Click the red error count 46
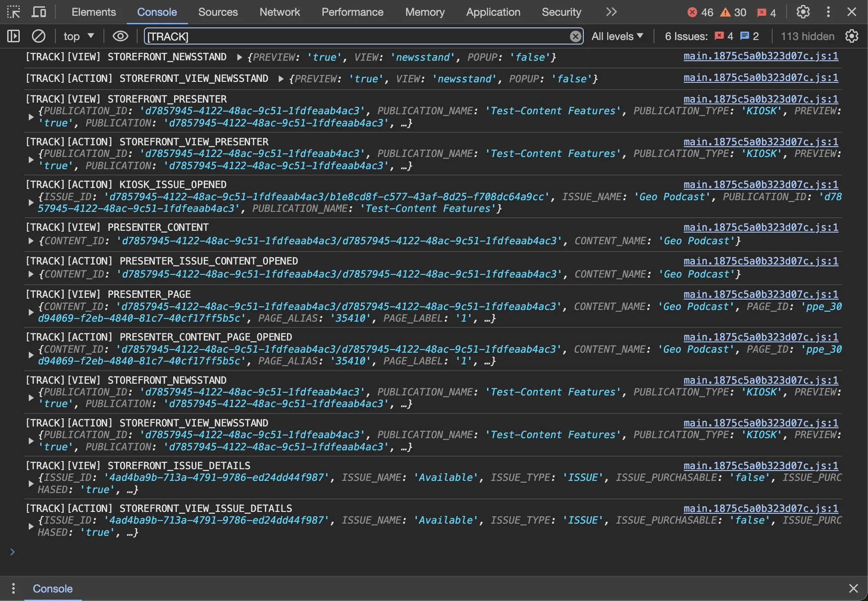868x601 pixels. (x=700, y=12)
